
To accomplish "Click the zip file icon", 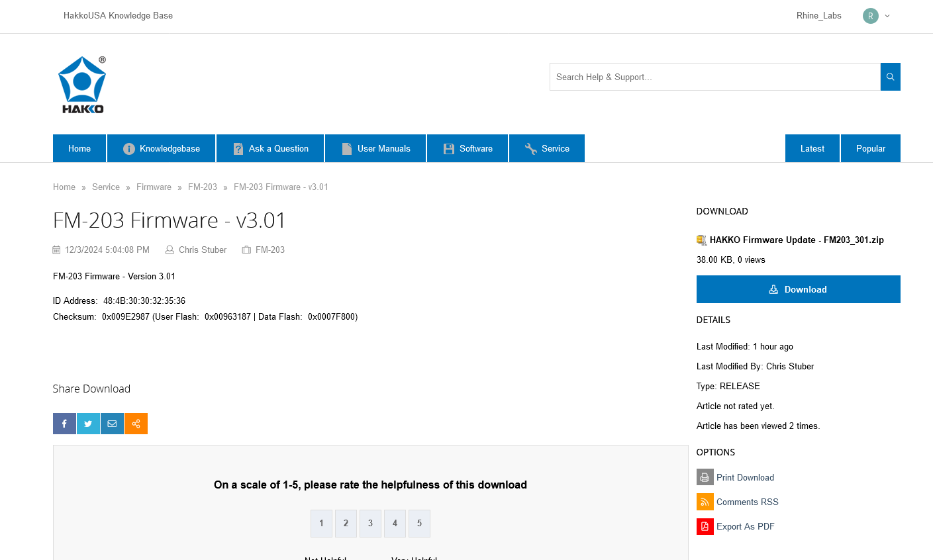I will coord(702,240).
